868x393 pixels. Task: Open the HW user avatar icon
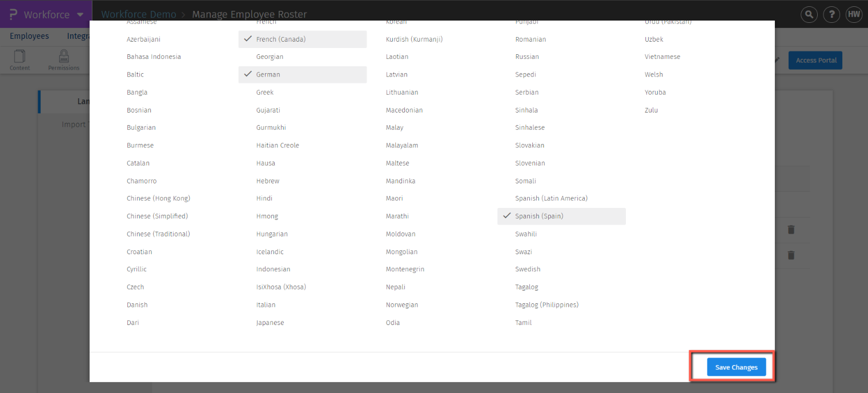click(x=854, y=14)
